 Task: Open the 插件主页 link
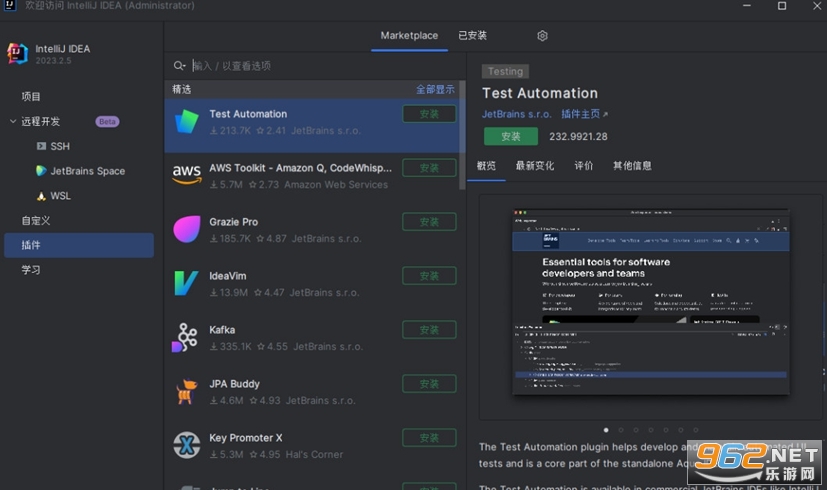[x=580, y=114]
